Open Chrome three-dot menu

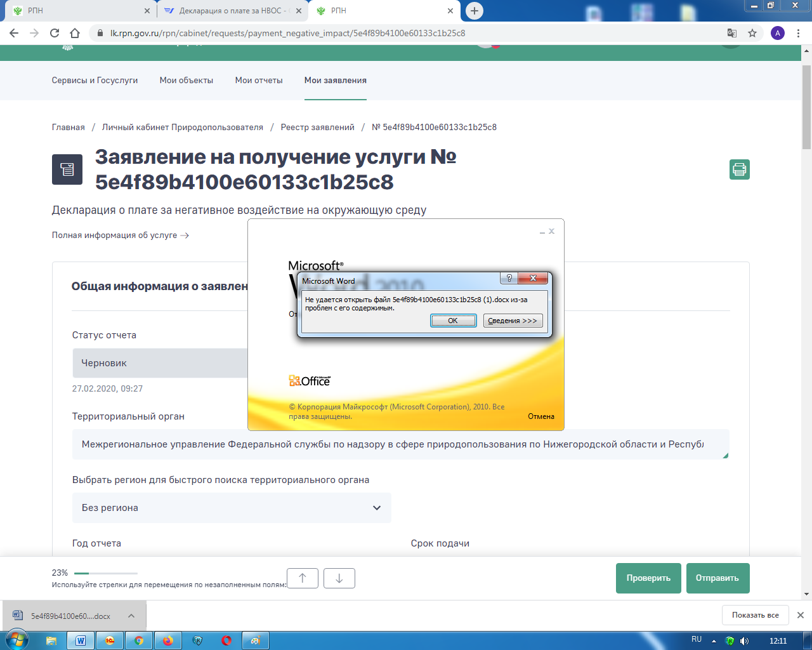(x=798, y=33)
